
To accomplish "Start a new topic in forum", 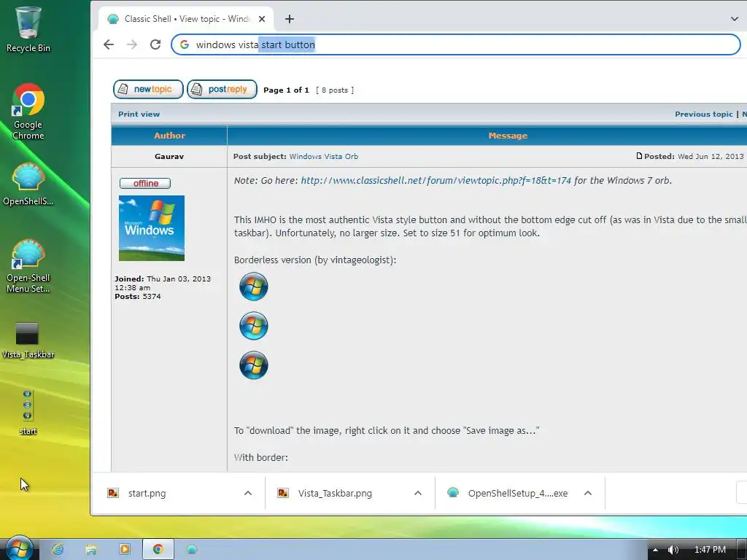I will coord(148,89).
